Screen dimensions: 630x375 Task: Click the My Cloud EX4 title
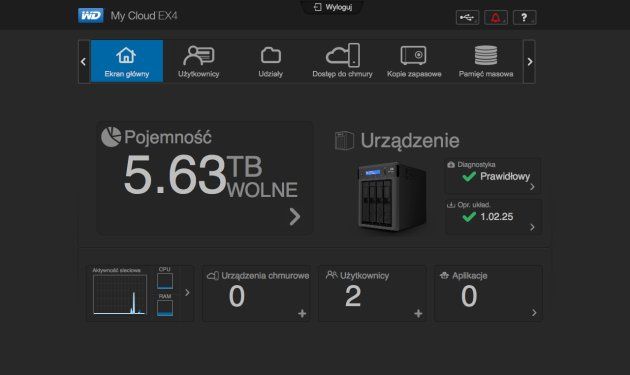pyautogui.click(x=144, y=16)
